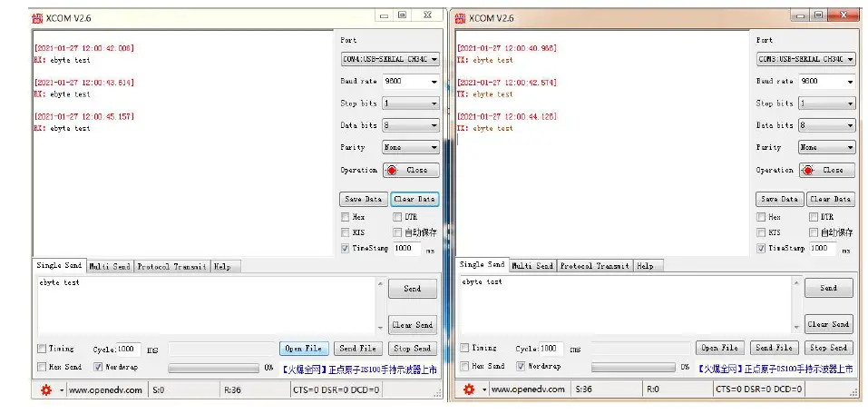868x414 pixels.
Task: Click XCOM app icon in right window title bar
Action: (460, 18)
